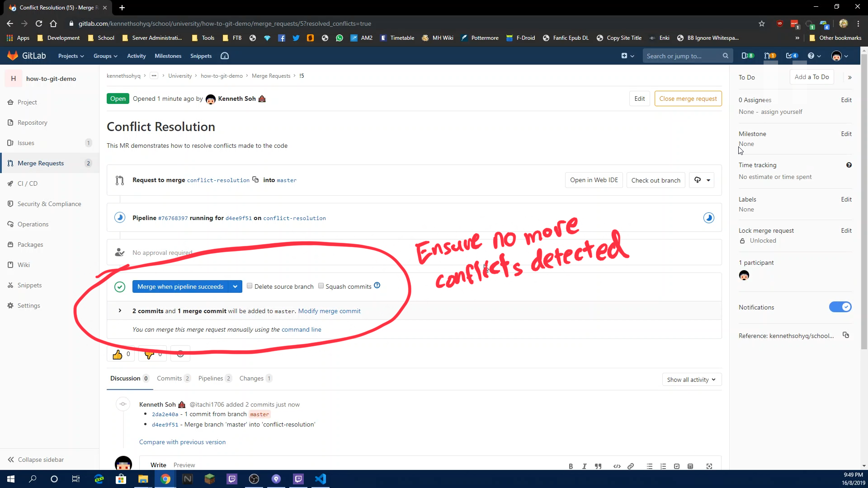The image size is (868, 488).
Task: Check the Delete source branch option
Action: (249, 286)
